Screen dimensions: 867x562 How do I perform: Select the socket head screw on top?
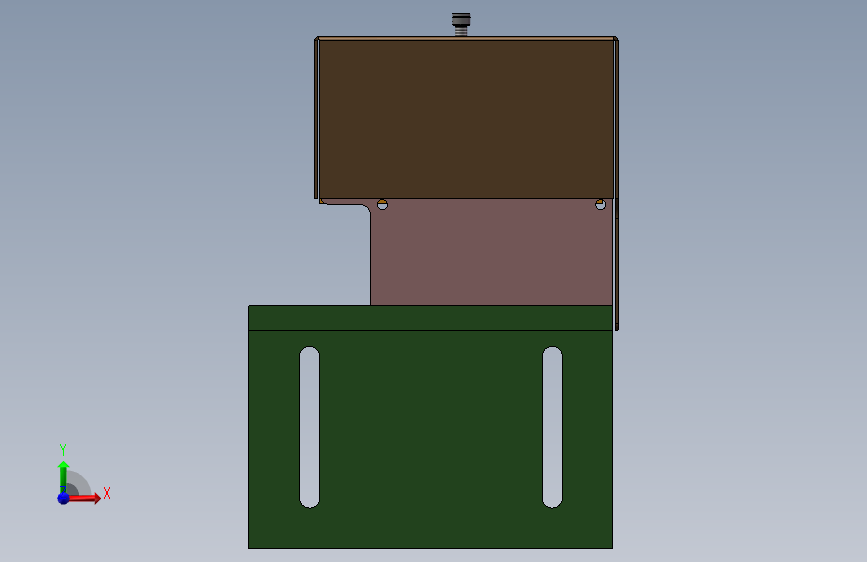[x=461, y=24]
